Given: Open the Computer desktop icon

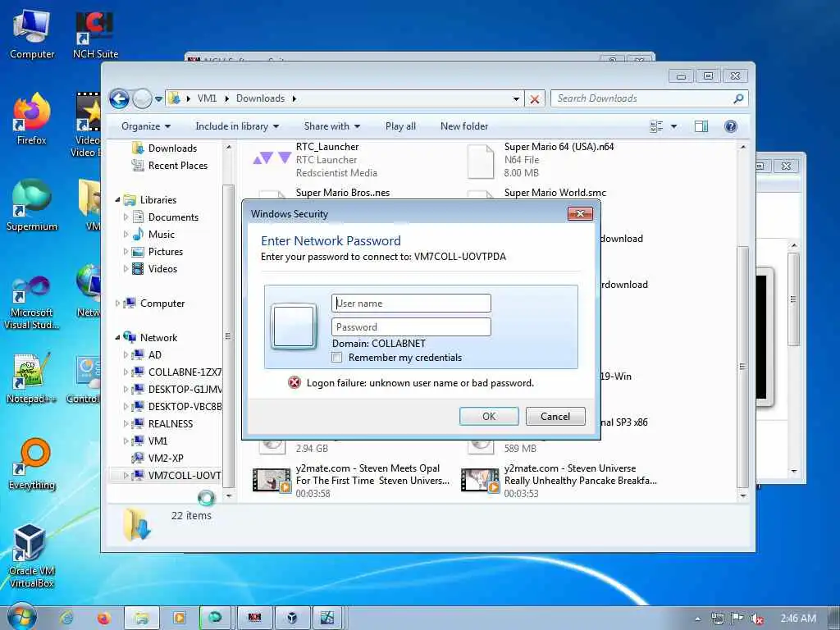Looking at the screenshot, I should 32,33.
